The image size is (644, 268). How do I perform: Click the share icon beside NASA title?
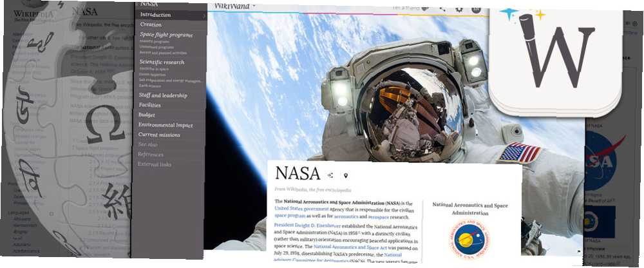click(330, 175)
